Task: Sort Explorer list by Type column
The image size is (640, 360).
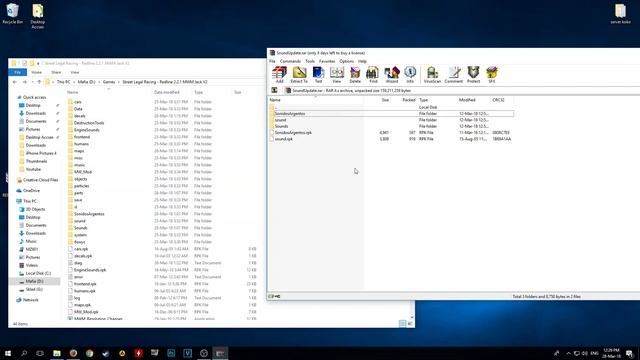Action: pos(199,93)
